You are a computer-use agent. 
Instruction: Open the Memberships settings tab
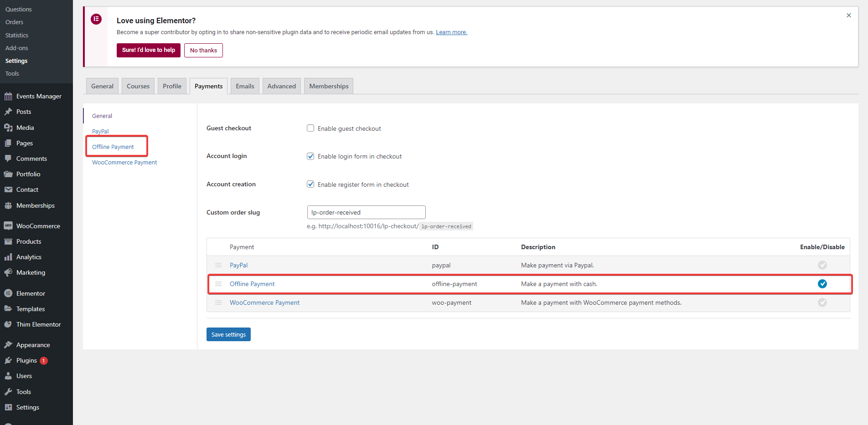point(329,86)
